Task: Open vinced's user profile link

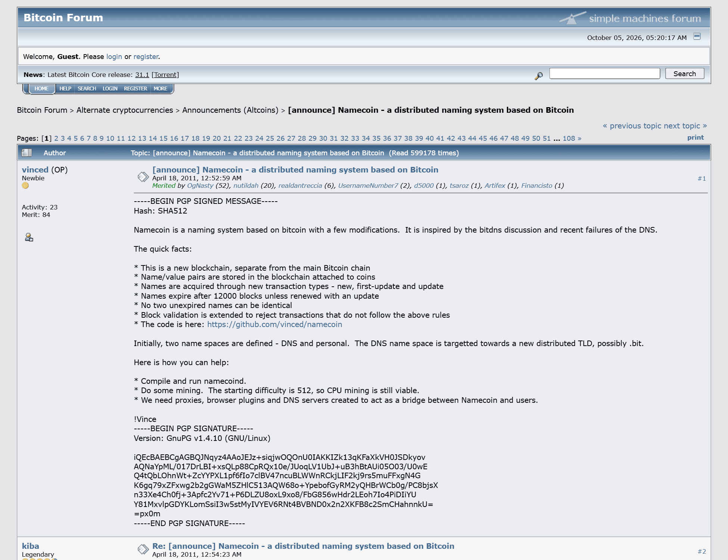Action: coord(35,170)
